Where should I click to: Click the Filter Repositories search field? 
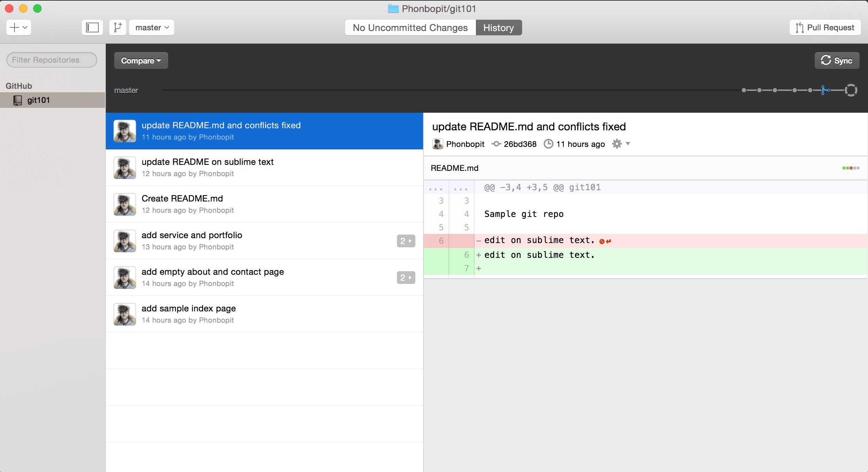point(52,60)
